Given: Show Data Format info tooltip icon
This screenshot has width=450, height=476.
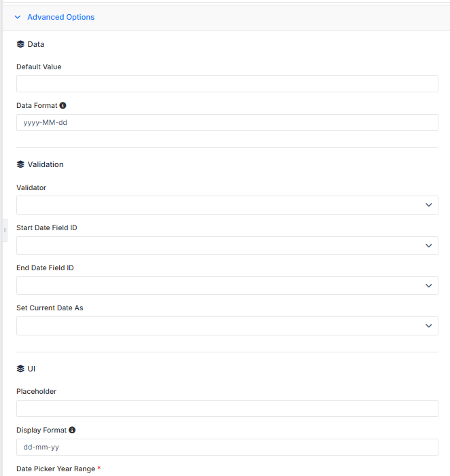Looking at the screenshot, I should tap(63, 105).
